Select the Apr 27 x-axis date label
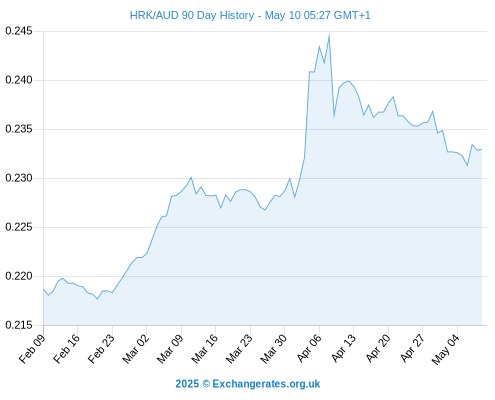The width and height of the screenshot is (495, 400). pyautogui.click(x=413, y=348)
